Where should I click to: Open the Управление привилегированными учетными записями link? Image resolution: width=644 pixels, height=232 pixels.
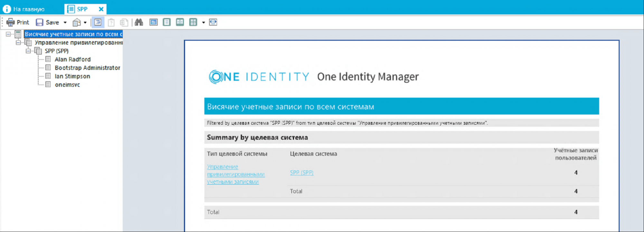[236, 174]
